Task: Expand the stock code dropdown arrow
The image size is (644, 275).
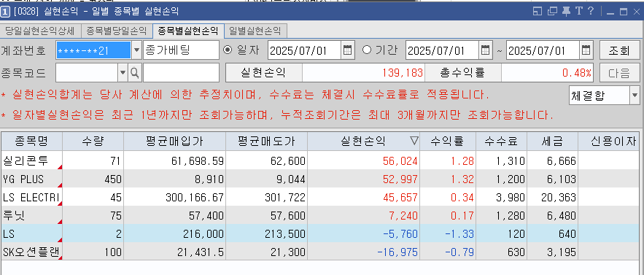Action: pyautogui.click(x=123, y=73)
